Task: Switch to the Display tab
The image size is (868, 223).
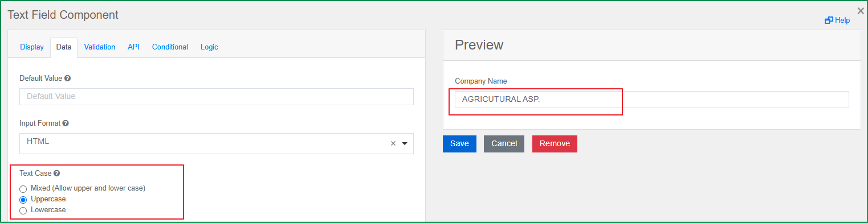Action: point(32,47)
